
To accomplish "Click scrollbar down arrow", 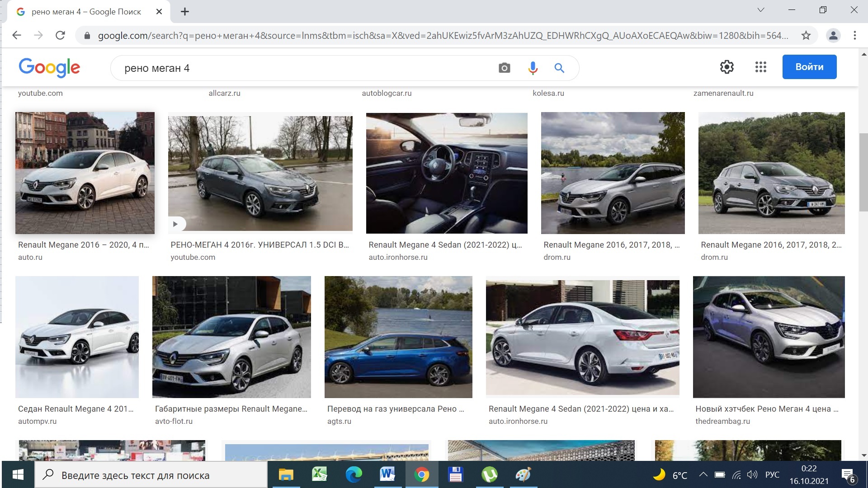I will pyautogui.click(x=863, y=455).
